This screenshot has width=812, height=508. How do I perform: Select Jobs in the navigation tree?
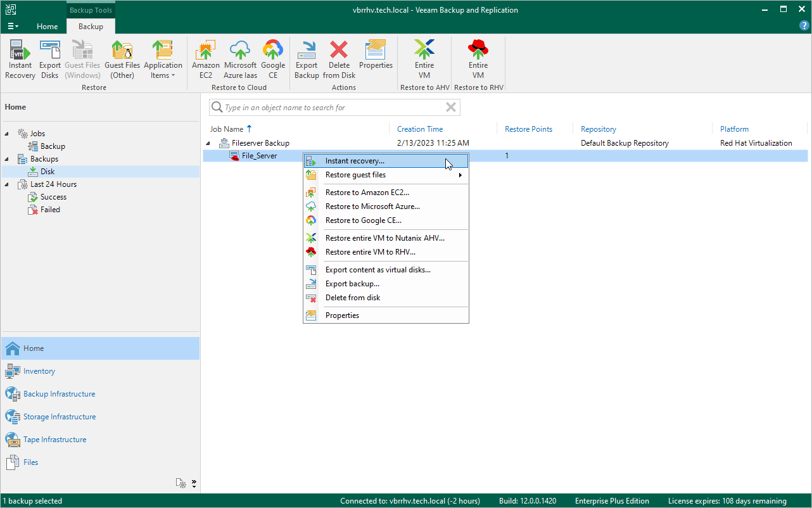pos(37,134)
